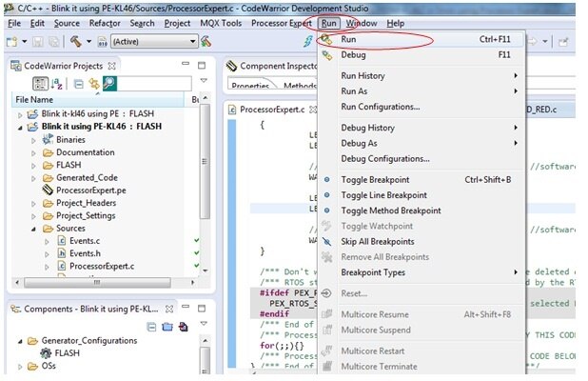Image resolution: width=588 pixels, height=381 pixels.
Task: Open the (Active) build configuration combo box
Action: coord(154,41)
